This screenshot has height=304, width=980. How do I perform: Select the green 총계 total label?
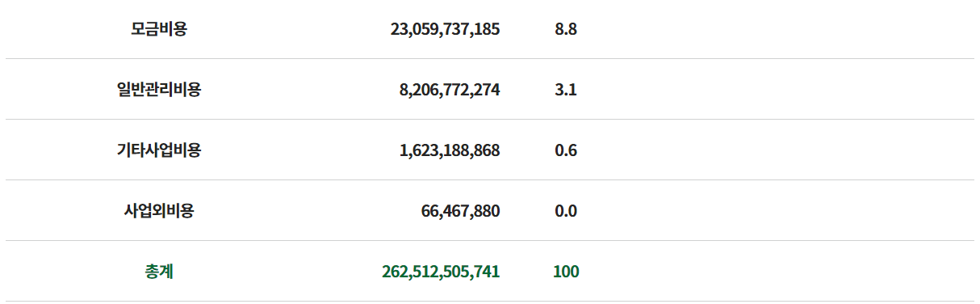pyautogui.click(x=159, y=272)
